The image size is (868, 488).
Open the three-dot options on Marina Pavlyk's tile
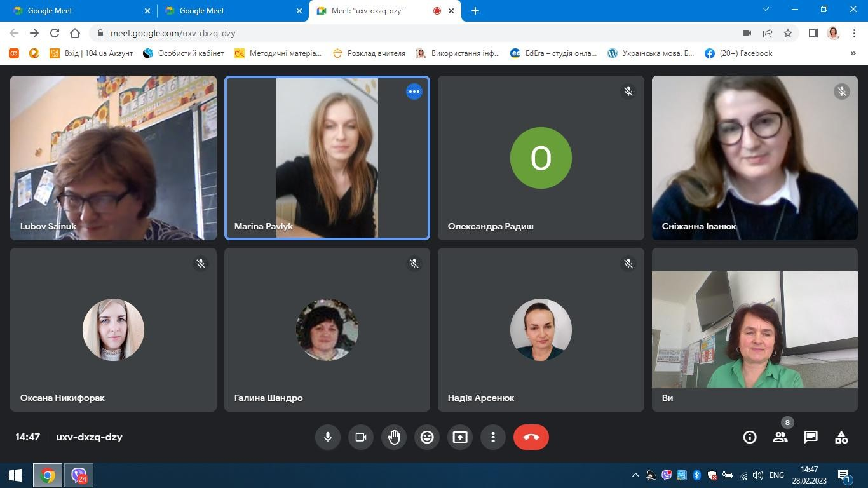pos(414,91)
